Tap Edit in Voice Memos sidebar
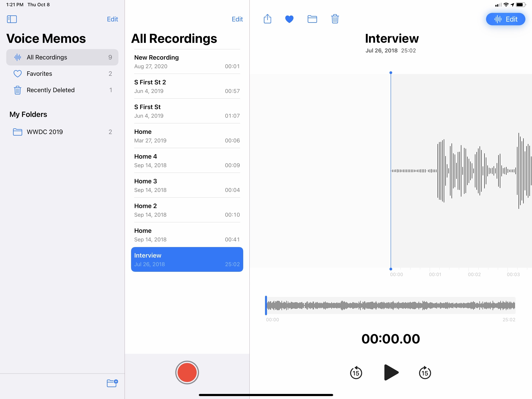This screenshot has height=399, width=532. click(x=112, y=19)
